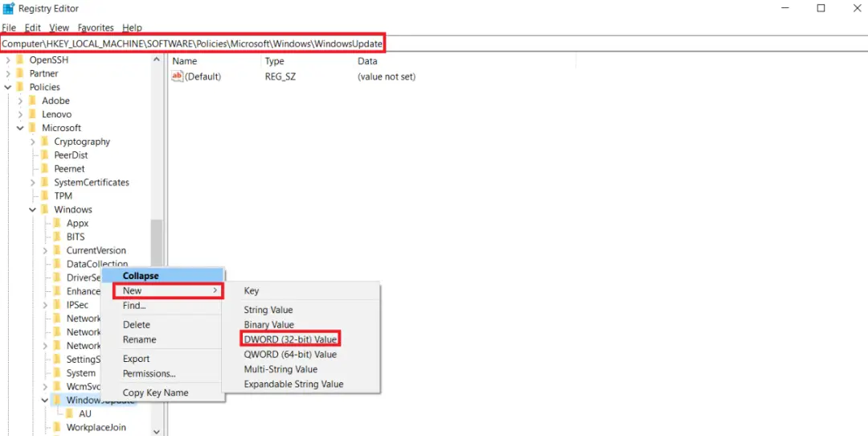
Task: Click the (Default) string value icon
Action: click(x=177, y=76)
